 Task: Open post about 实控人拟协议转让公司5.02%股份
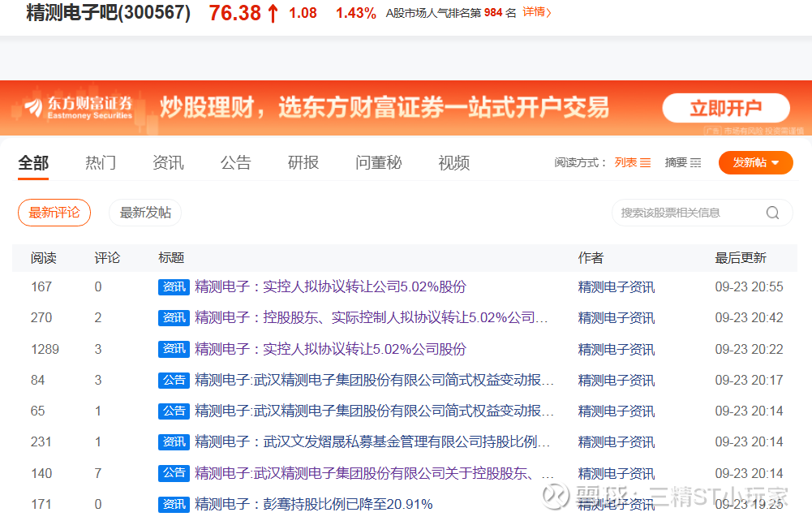[x=330, y=286]
